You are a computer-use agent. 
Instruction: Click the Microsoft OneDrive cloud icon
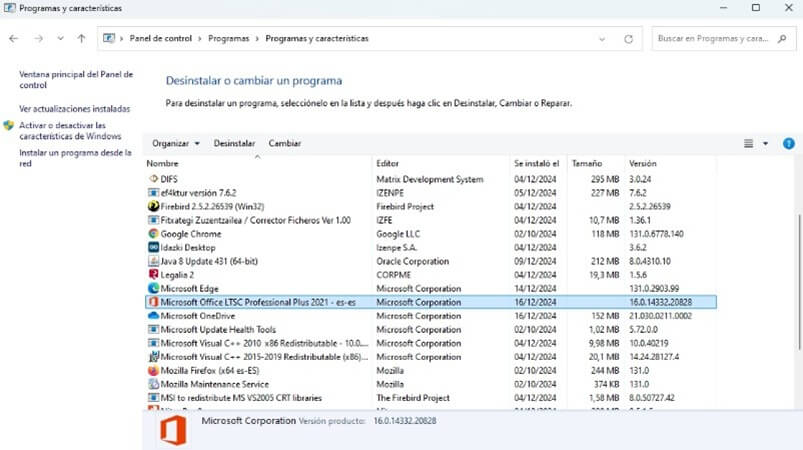(153, 316)
